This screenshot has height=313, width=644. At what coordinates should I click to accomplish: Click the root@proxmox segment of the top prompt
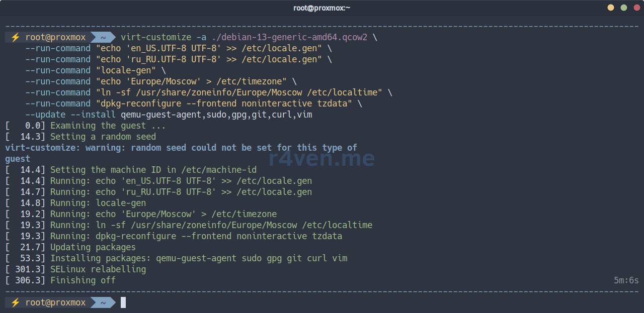pyautogui.click(x=55, y=37)
